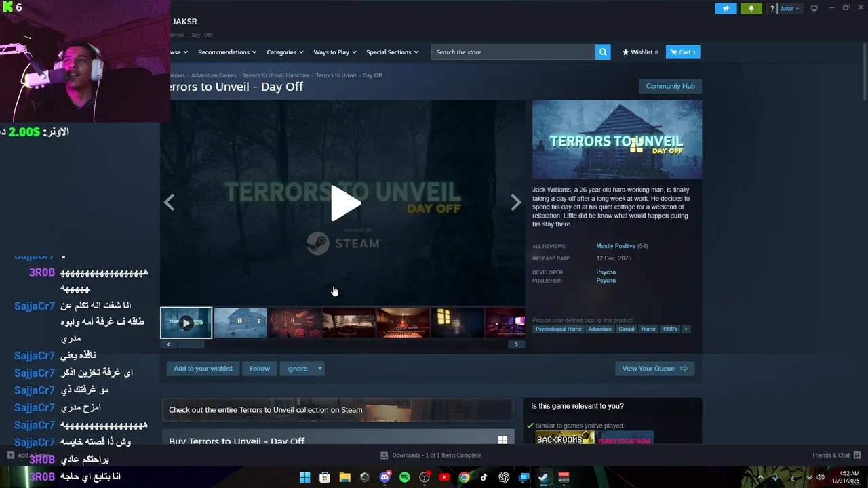This screenshot has height=488, width=868.
Task: Show hidden system tray icons chevron
Action: (x=759, y=477)
